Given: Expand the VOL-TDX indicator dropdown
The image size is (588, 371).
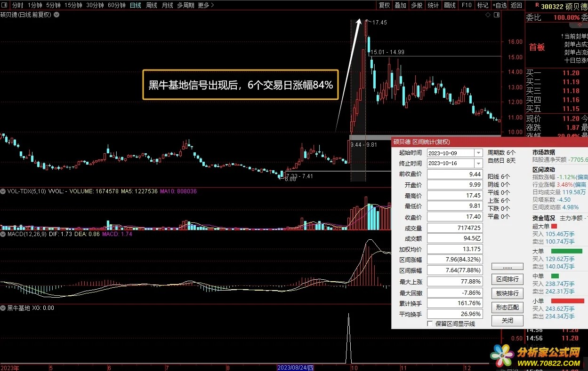Looking at the screenshot, I should coord(3,191).
